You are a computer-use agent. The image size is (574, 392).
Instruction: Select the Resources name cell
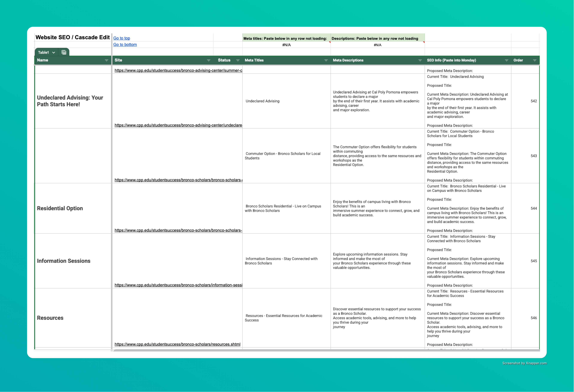(73, 318)
